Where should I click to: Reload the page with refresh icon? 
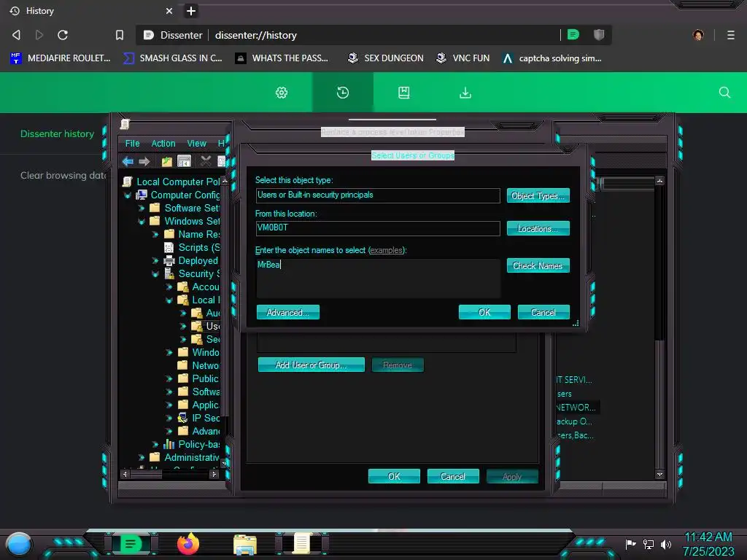63,35
